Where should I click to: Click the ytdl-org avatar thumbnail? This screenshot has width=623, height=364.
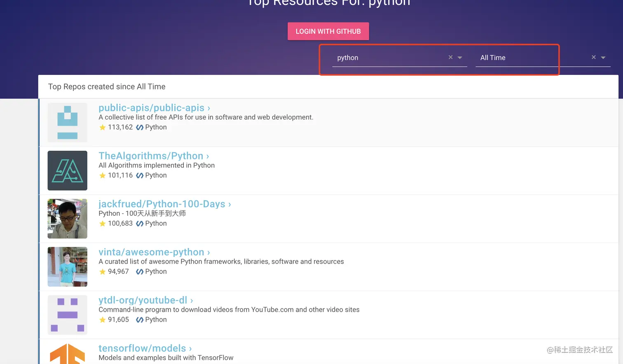(x=68, y=315)
